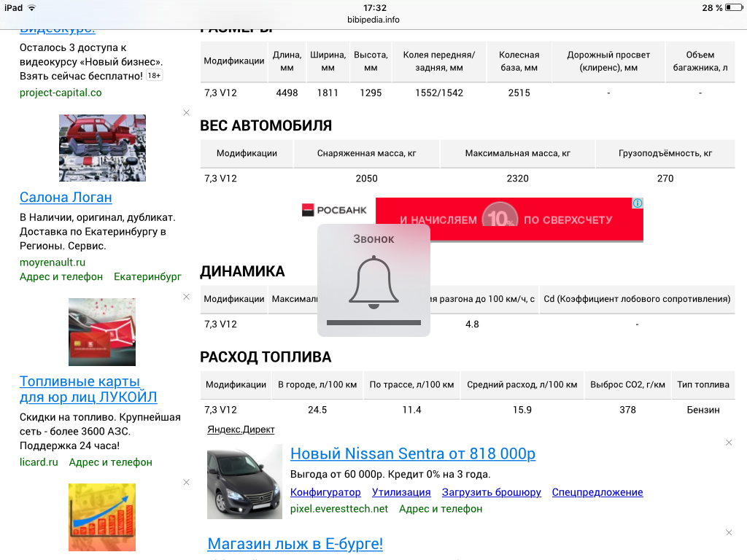Click Объем багажника, л column header
The width and height of the screenshot is (747, 560).
[700, 61]
